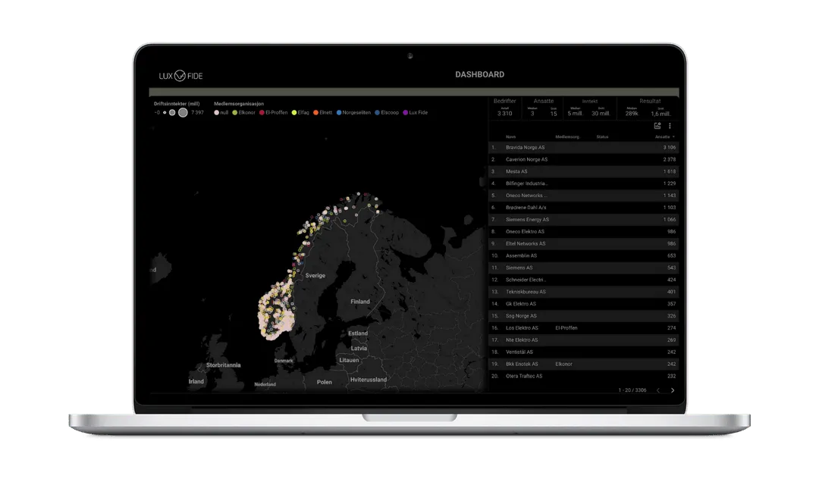The image size is (819, 504).
Task: Click the 1 - 20 / 3306 pagination text
Action: tap(632, 390)
